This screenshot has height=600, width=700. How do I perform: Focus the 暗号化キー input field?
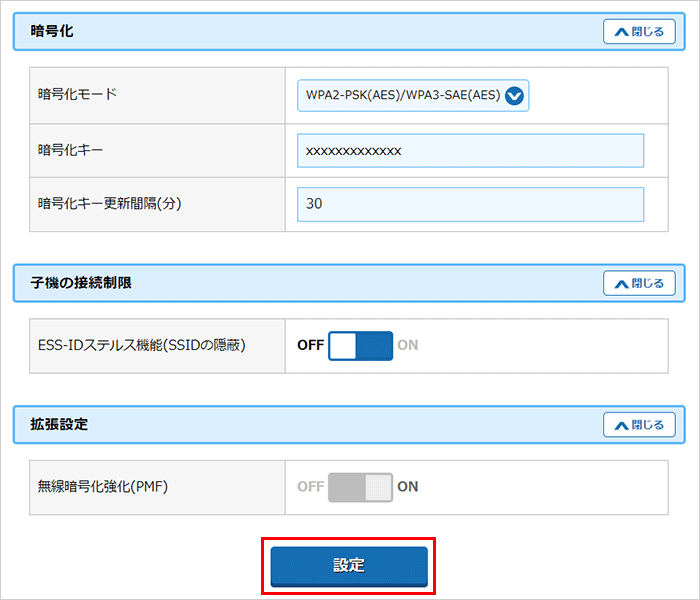(470, 151)
